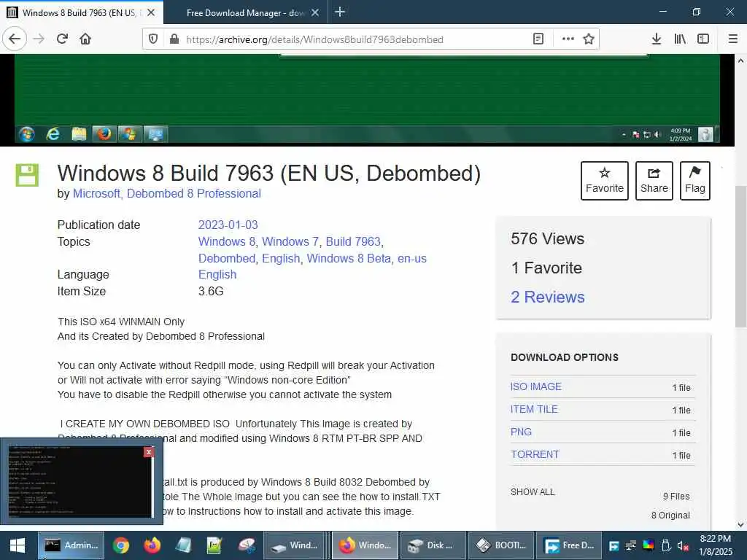Click the English language link
The image size is (747, 560).
tap(217, 275)
